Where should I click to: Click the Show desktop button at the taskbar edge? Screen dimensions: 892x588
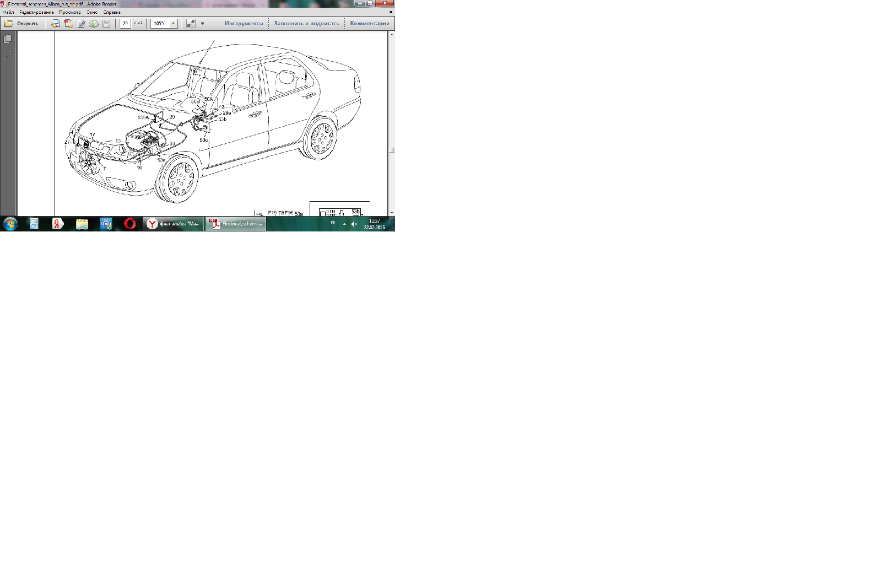coord(392,224)
